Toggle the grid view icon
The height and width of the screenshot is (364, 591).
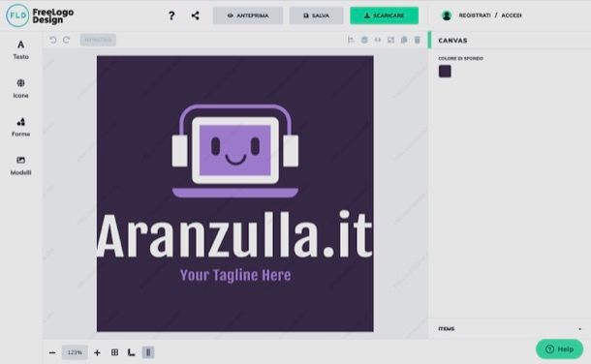pyautogui.click(x=114, y=352)
